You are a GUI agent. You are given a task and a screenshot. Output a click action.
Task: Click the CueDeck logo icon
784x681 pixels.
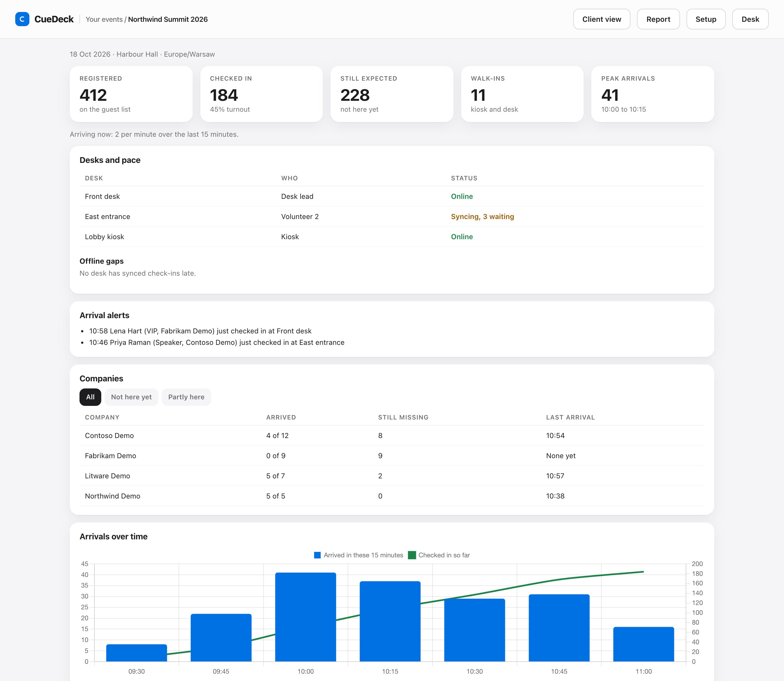tap(22, 19)
